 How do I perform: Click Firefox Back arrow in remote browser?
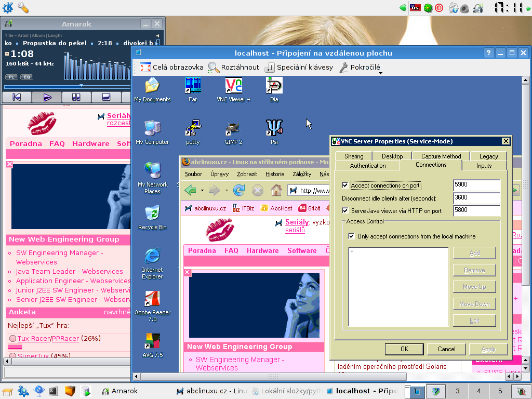191,190
